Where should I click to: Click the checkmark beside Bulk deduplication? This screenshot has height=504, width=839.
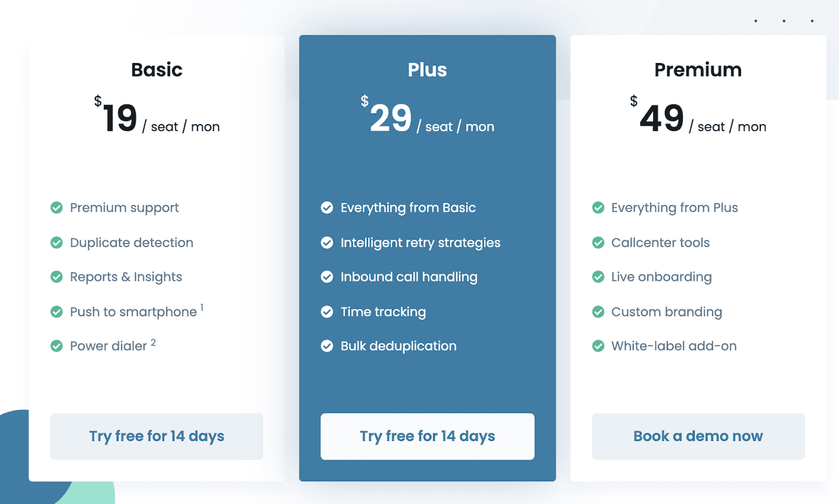pyautogui.click(x=327, y=346)
